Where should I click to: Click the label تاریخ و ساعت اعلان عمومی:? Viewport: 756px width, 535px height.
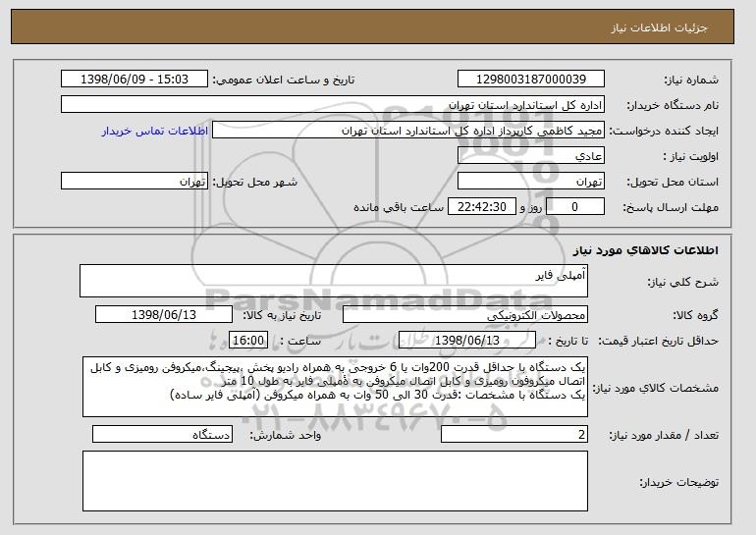(284, 80)
